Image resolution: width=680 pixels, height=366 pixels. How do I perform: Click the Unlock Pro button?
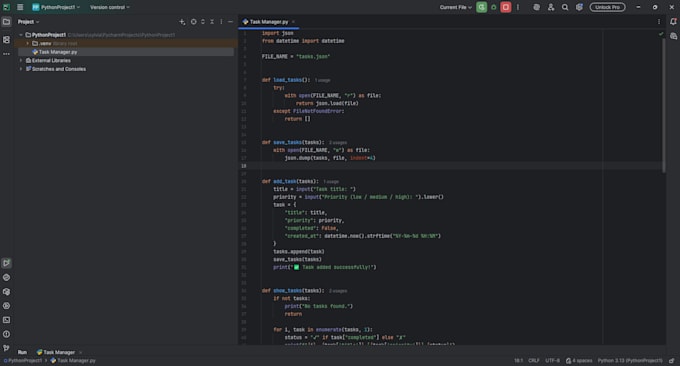(607, 7)
